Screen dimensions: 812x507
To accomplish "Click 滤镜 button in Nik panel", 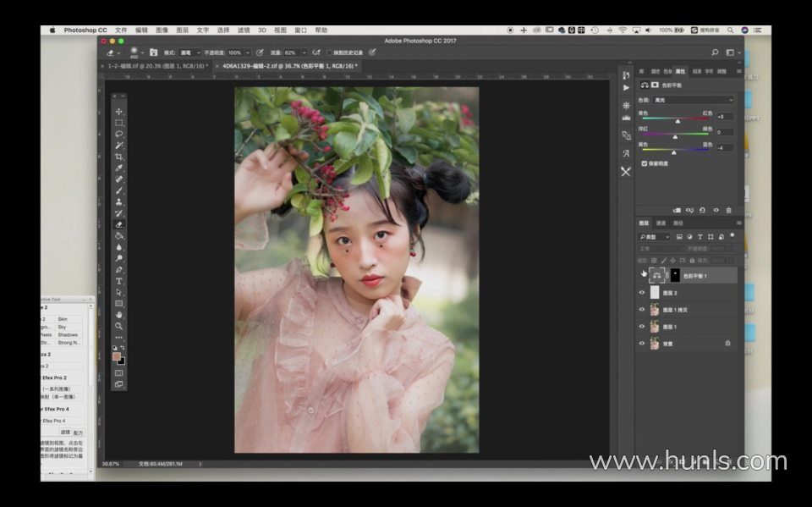I will (x=65, y=432).
